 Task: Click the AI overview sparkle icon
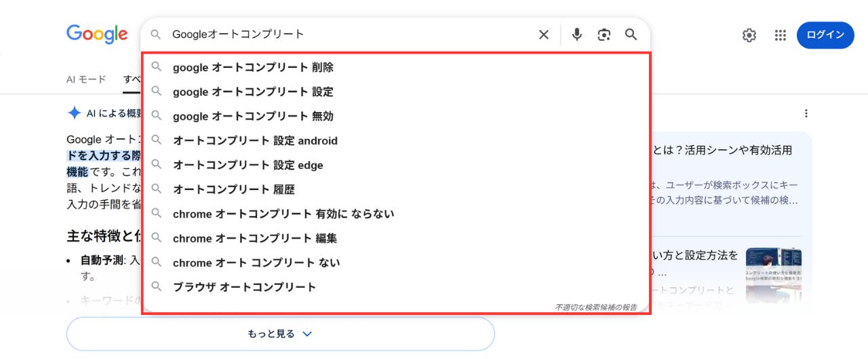74,113
